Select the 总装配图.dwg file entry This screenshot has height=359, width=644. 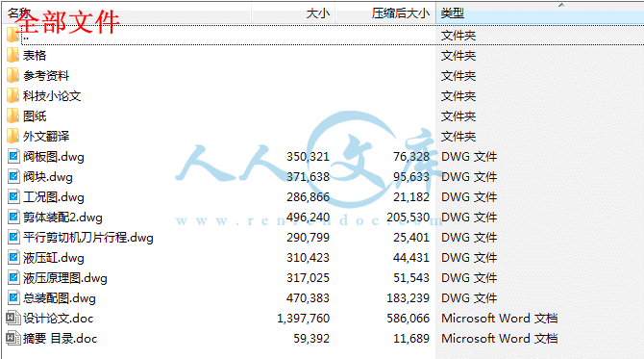tap(60, 298)
